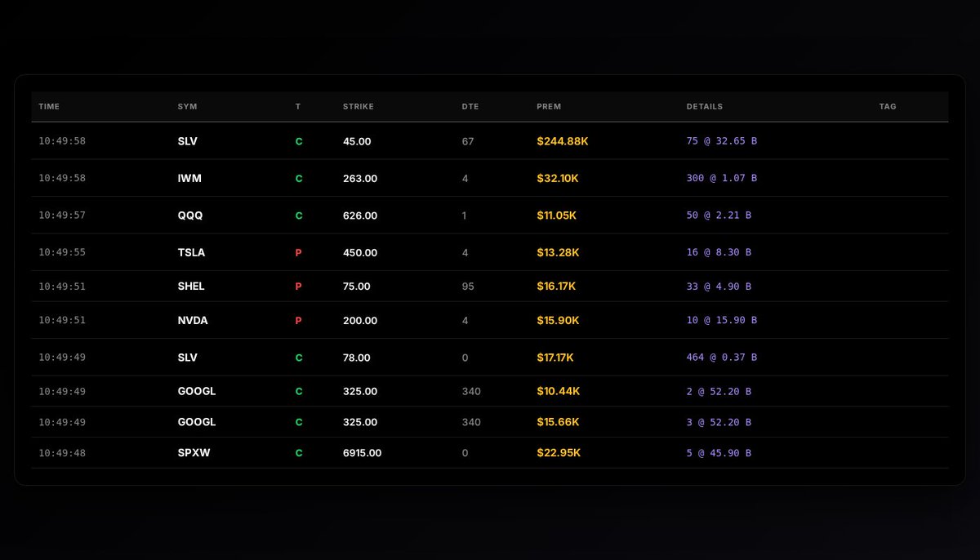980x560 pixels.
Task: Click the $11.05K premium value
Action: (x=557, y=216)
